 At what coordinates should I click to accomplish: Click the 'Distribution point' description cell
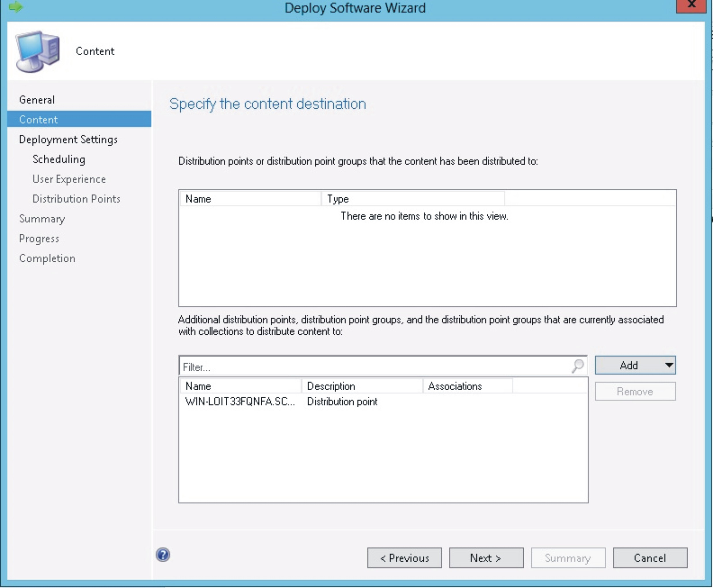pos(342,402)
